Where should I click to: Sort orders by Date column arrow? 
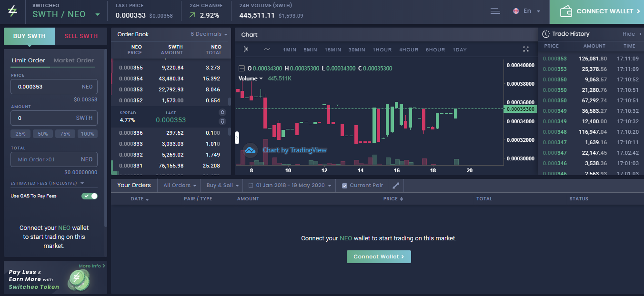[147, 199]
